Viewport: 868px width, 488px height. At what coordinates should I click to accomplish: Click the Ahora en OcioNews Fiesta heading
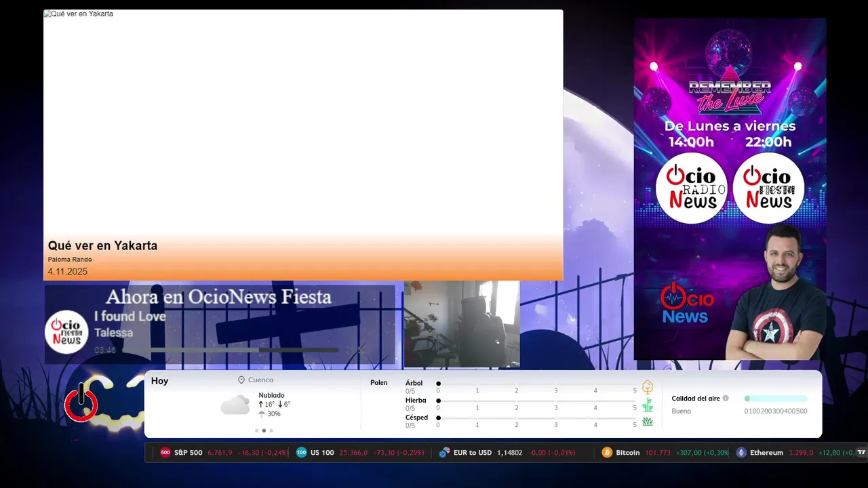click(x=218, y=297)
